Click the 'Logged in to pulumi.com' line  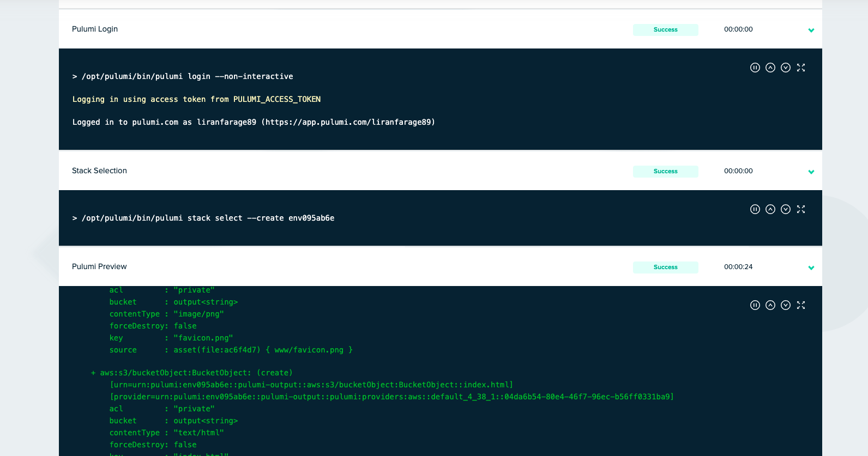[x=254, y=122]
